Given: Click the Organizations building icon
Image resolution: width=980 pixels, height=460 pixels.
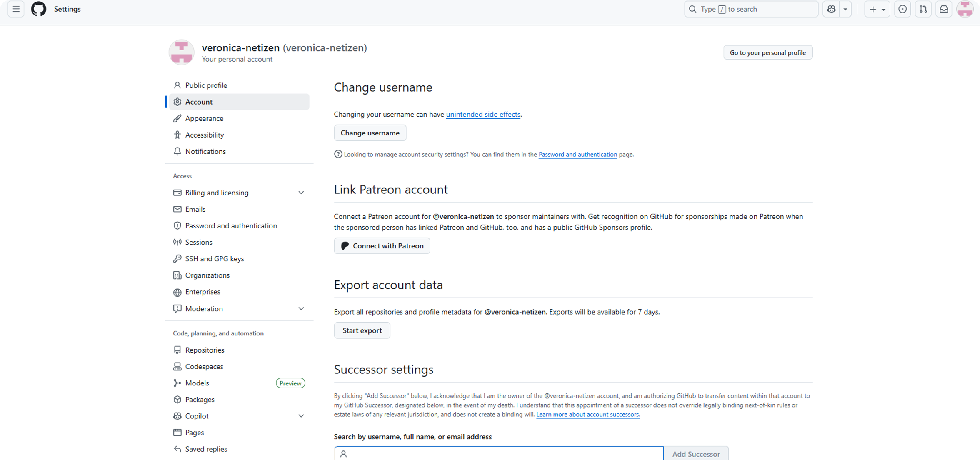Looking at the screenshot, I should point(177,275).
